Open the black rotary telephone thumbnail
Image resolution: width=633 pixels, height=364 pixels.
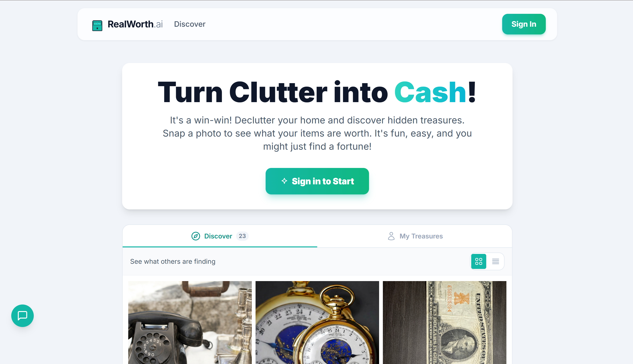tap(190, 322)
